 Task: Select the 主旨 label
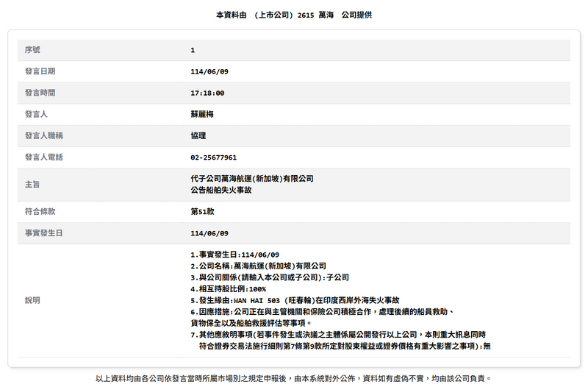click(32, 185)
